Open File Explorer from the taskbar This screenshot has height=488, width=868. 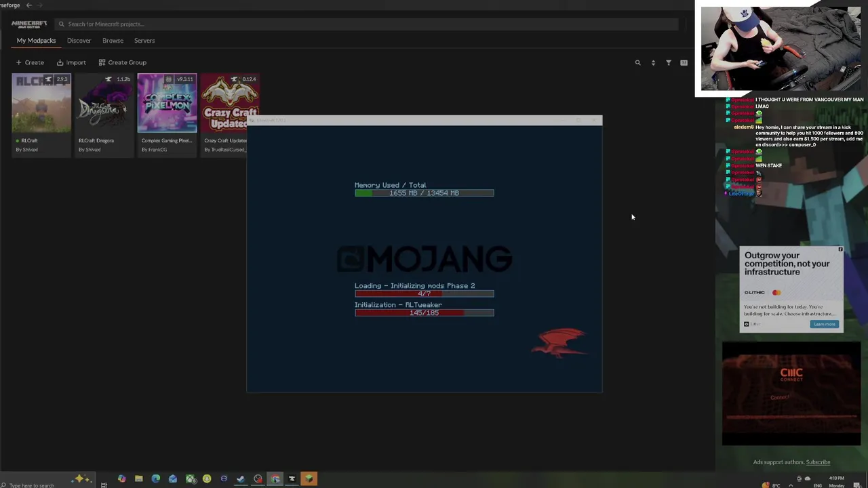[138, 479]
